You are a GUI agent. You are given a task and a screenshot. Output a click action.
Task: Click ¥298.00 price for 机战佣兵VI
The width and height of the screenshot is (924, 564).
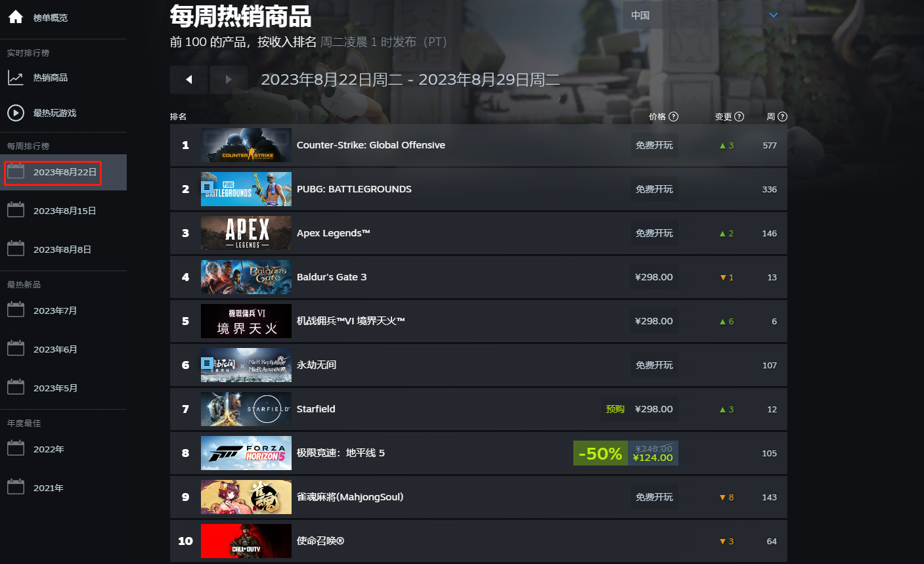click(654, 321)
